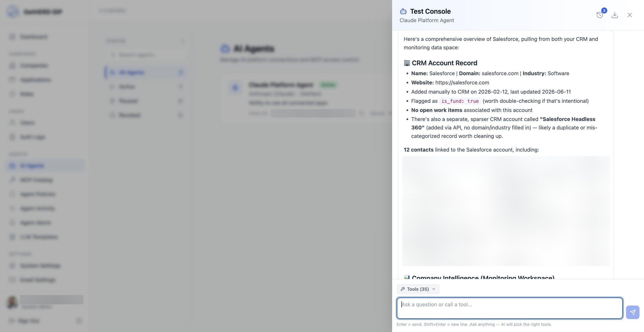644x332 pixels.
Task: Click the 'is_fund: true' code snippet
Action: pos(460,101)
